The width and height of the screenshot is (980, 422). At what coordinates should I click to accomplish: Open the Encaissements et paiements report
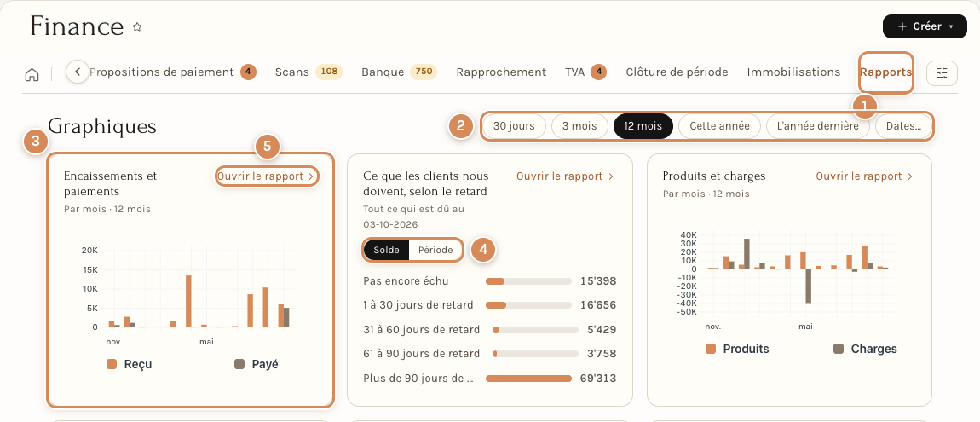click(268, 176)
